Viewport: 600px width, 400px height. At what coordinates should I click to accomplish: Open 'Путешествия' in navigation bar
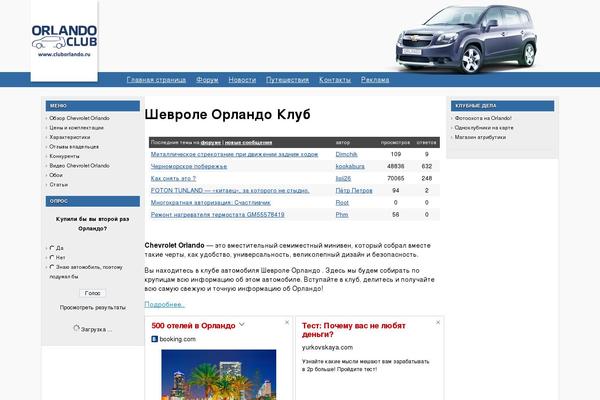click(x=287, y=80)
